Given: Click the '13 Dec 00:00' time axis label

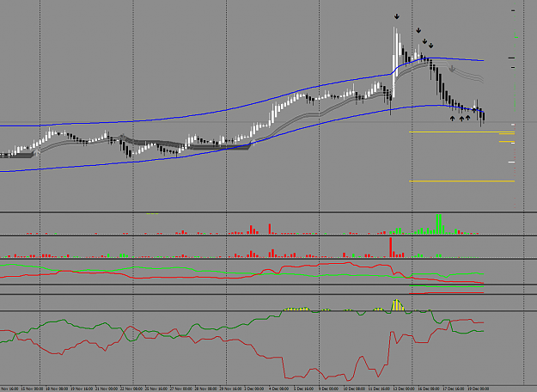Looking at the screenshot, I should tap(404, 389).
